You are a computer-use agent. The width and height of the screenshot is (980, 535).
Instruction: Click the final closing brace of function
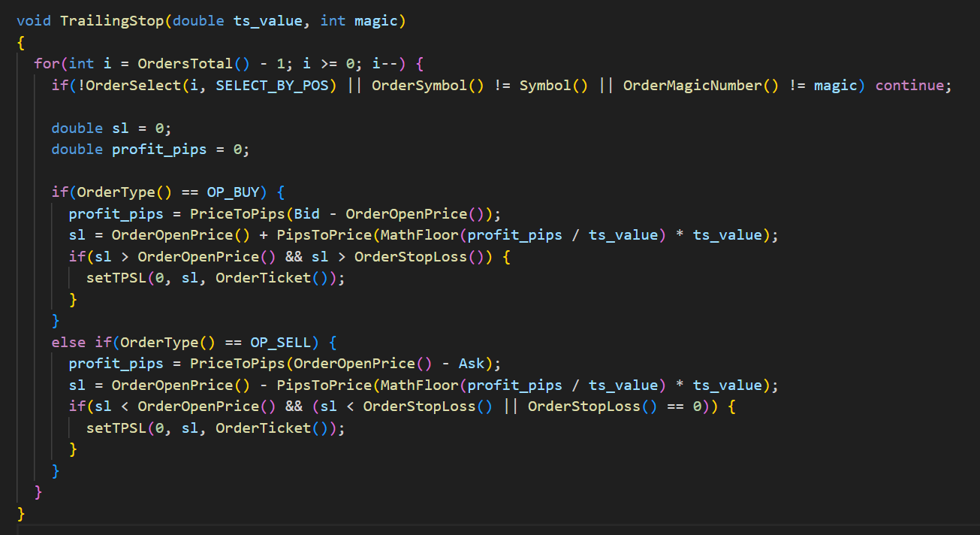(20, 513)
